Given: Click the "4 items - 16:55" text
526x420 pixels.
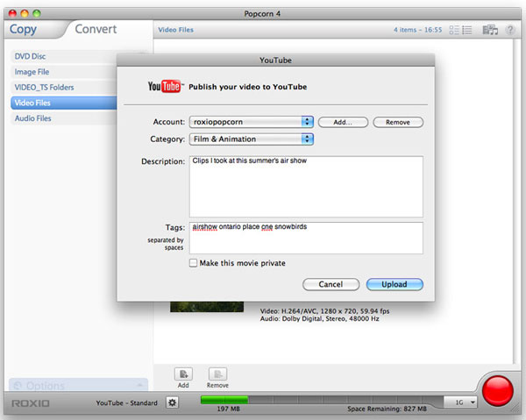Looking at the screenshot, I should [417, 30].
